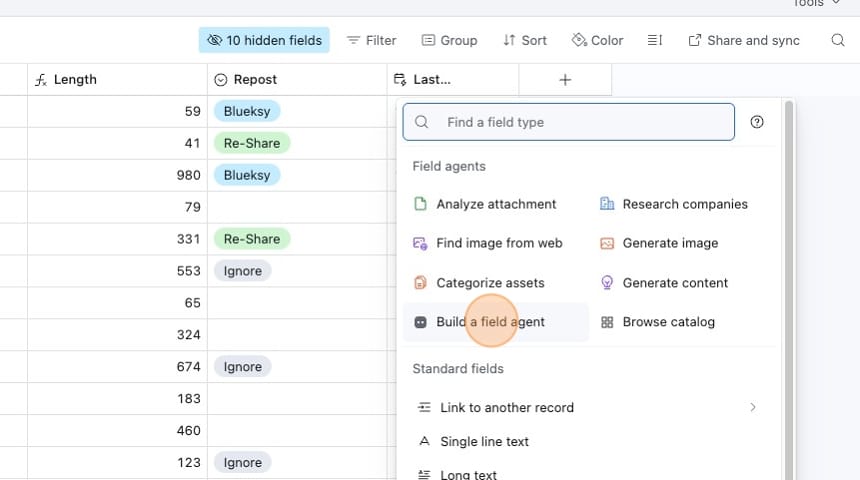Image resolution: width=860 pixels, height=480 pixels.
Task: Choose Find image from web agent
Action: pyautogui.click(x=498, y=243)
